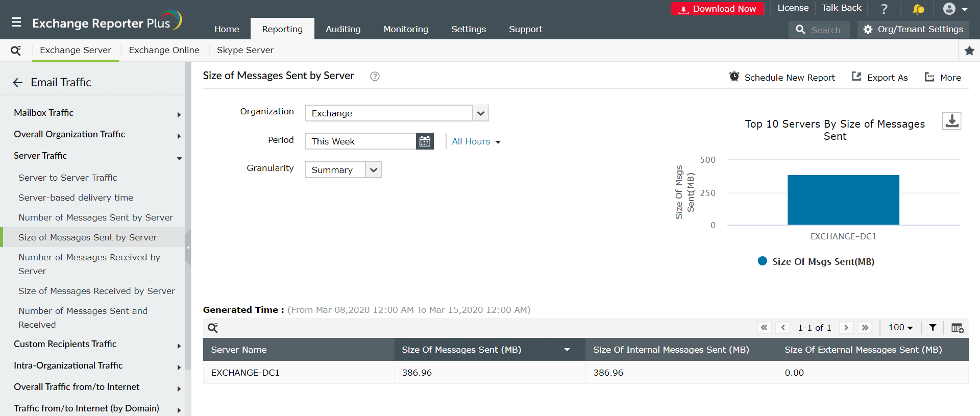Screen dimensions: 980x416
Task: Open report help info icon beside title
Action: point(375,77)
